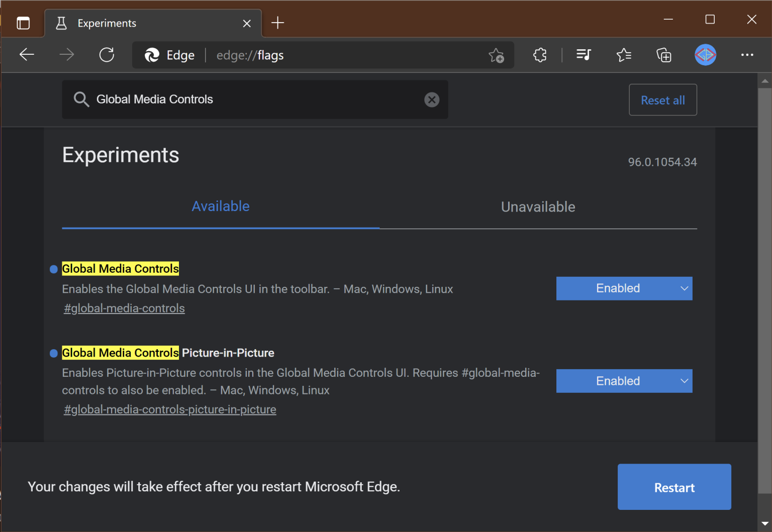Clear the Global Media Controls search text
The width and height of the screenshot is (772, 532).
coord(432,99)
